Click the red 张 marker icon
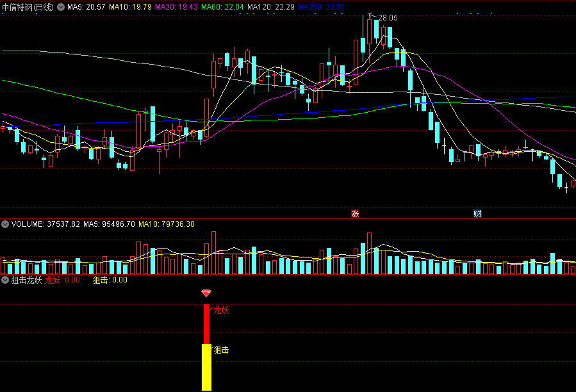Screen dimensions: 576x392 point(355,214)
